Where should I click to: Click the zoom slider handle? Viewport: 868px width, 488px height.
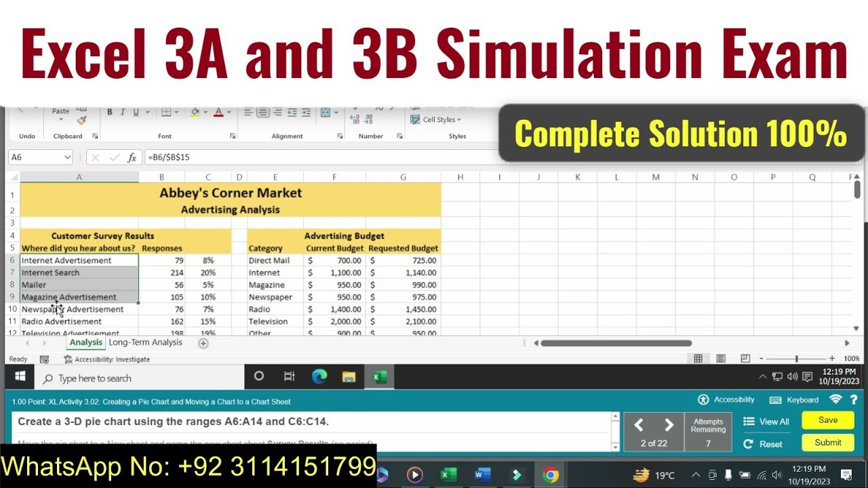[797, 359]
